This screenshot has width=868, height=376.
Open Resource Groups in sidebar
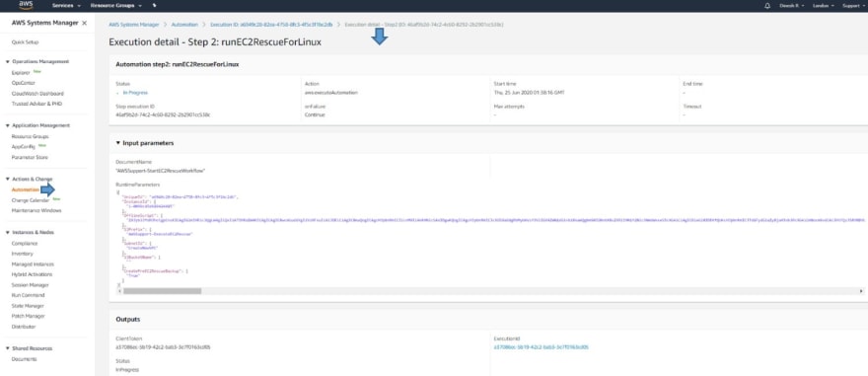click(30, 136)
